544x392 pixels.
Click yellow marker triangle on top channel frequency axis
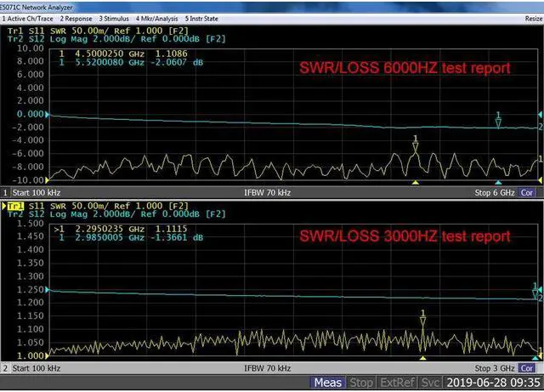coord(415,183)
